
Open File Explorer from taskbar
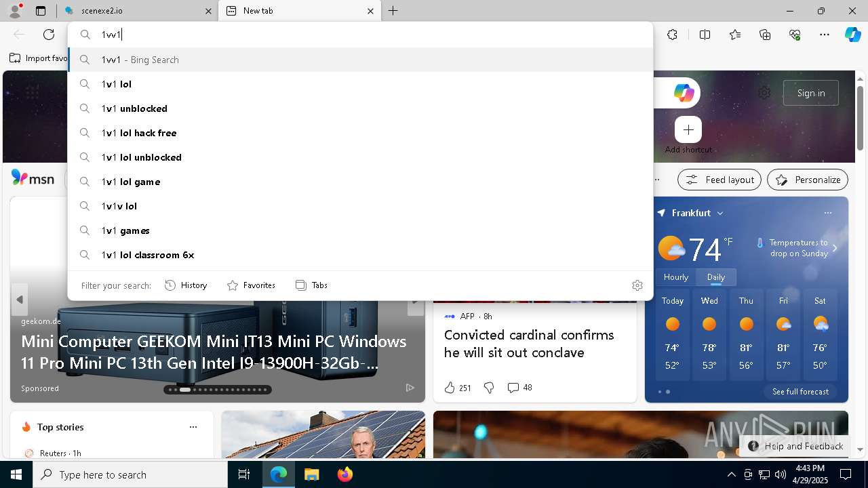point(311,474)
